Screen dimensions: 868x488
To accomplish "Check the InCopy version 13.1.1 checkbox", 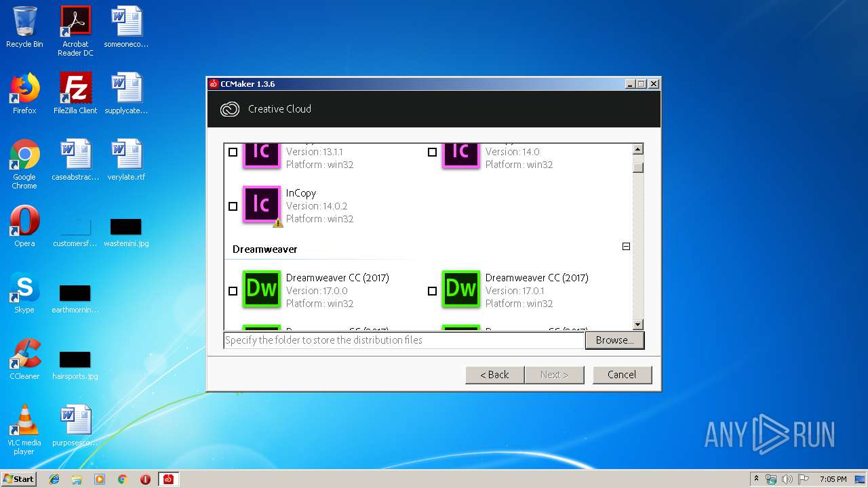I will [x=233, y=152].
